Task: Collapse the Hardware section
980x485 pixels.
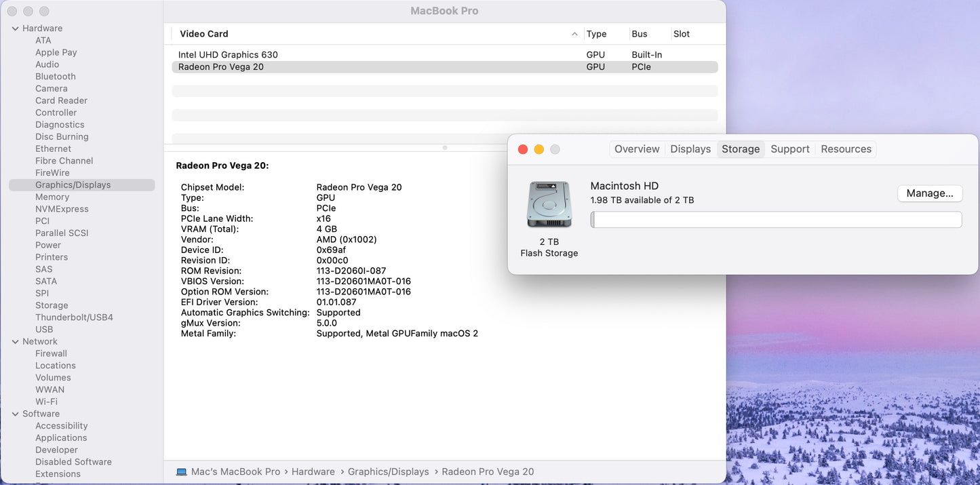Action: pyautogui.click(x=15, y=28)
